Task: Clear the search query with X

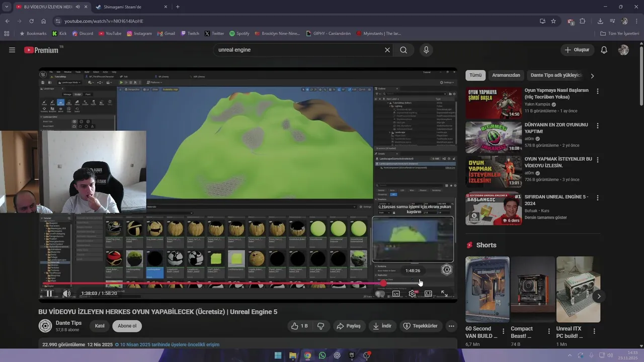Action: [387, 50]
